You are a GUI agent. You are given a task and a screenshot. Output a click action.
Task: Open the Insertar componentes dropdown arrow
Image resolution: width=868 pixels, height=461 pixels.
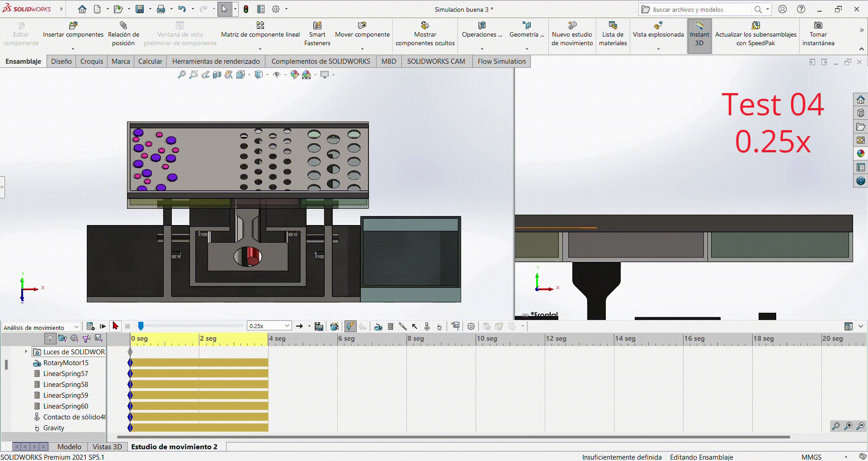point(73,49)
